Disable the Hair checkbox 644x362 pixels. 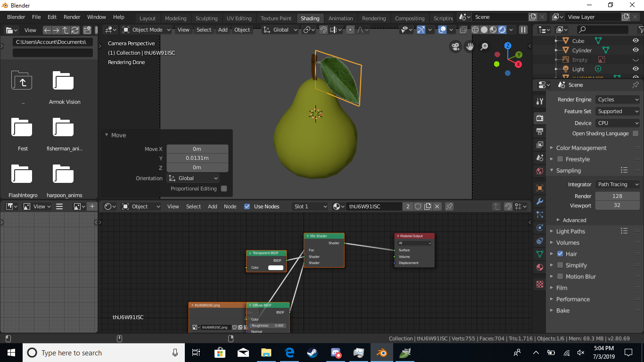tap(560, 254)
